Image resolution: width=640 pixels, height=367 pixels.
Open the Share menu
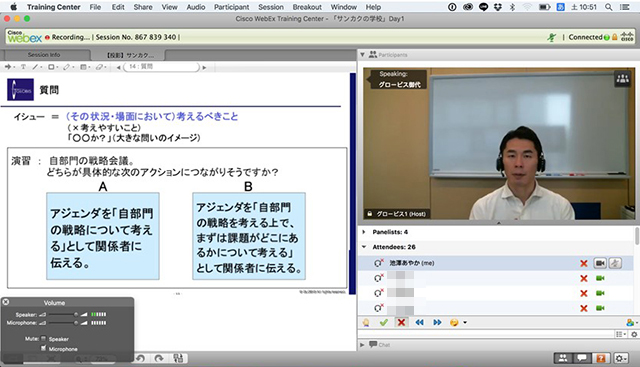(x=143, y=7)
